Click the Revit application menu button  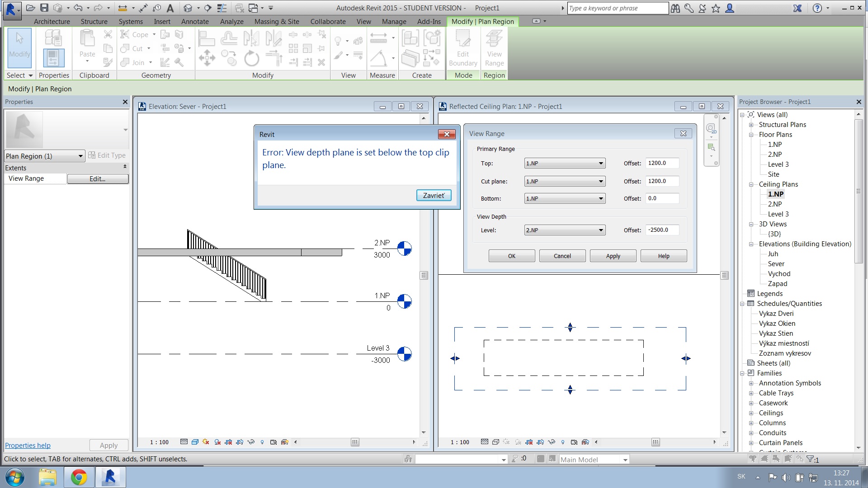pyautogui.click(x=11, y=9)
